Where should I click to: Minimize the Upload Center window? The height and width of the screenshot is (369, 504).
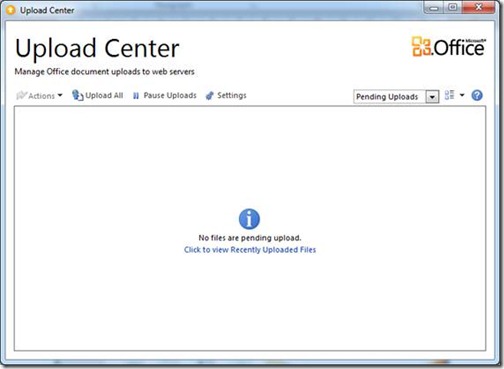point(434,8)
